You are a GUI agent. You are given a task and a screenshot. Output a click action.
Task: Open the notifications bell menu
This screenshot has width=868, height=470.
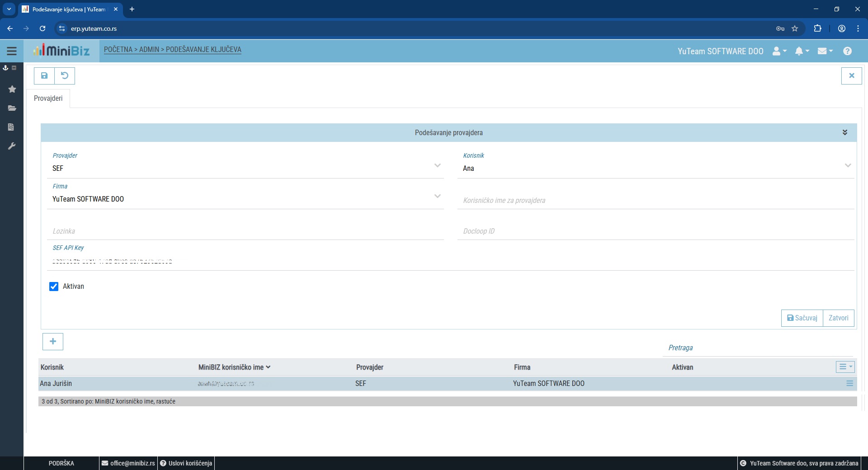pos(802,51)
